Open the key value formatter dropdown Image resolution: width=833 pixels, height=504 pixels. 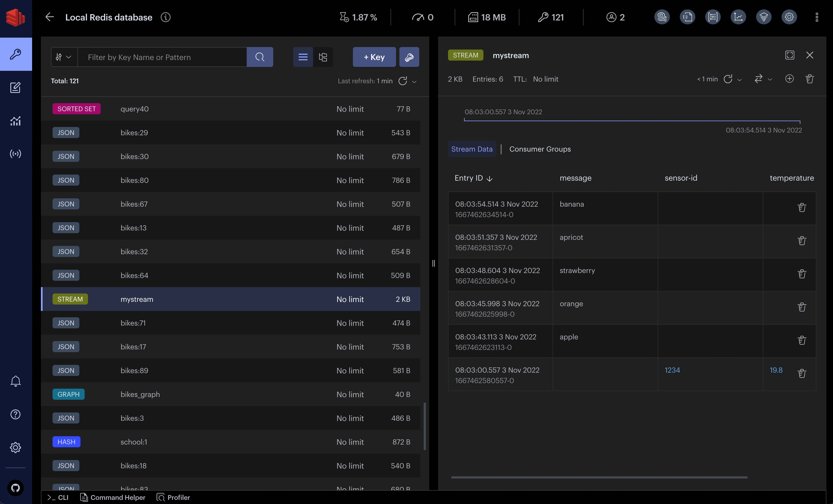pos(763,79)
